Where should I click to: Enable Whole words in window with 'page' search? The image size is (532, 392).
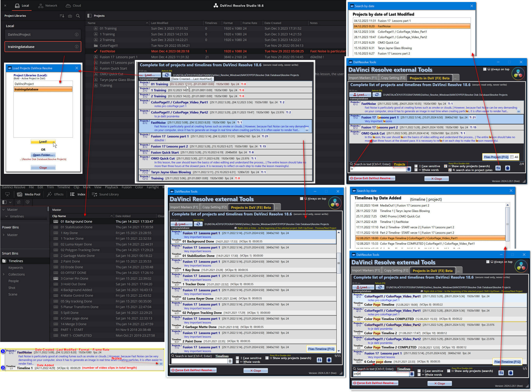pyautogui.click(x=419, y=375)
